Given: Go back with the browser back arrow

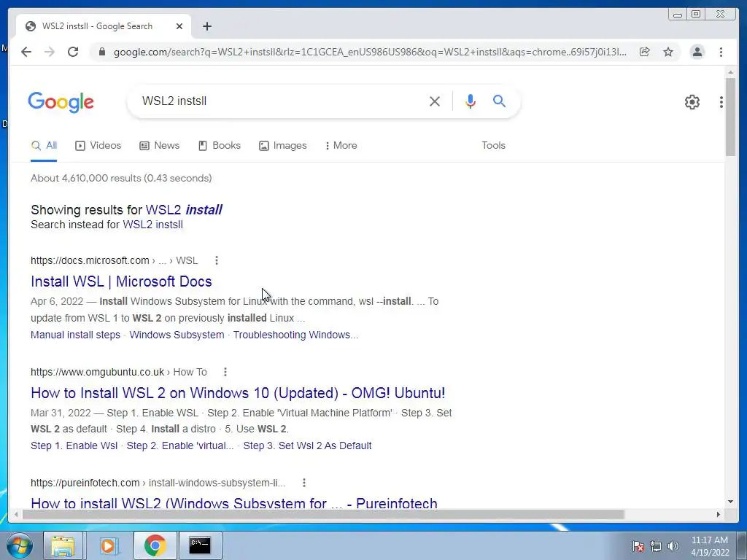Looking at the screenshot, I should point(26,52).
